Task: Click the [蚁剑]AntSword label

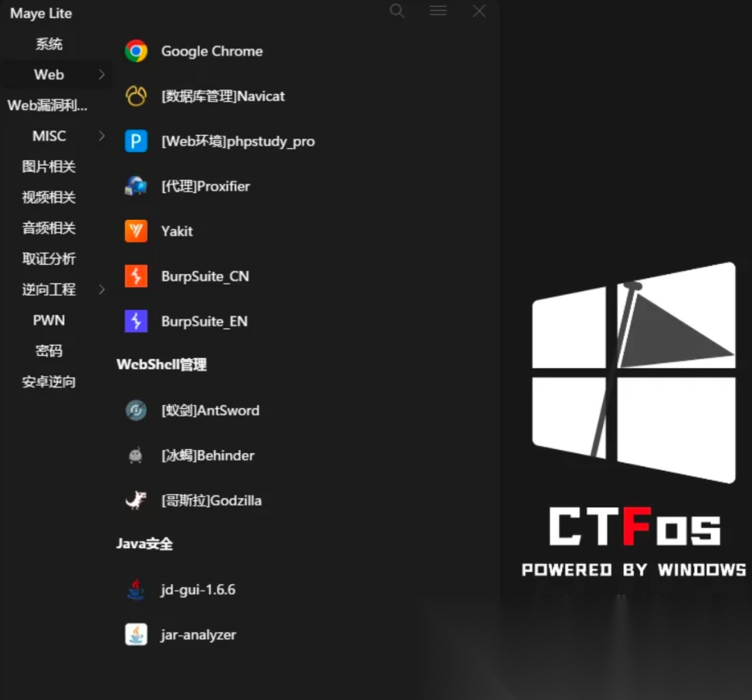Action: click(210, 410)
